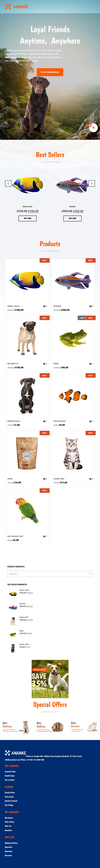Click heart icon on Amber Jouice product
100x868 pixels.
pos(44,306)
